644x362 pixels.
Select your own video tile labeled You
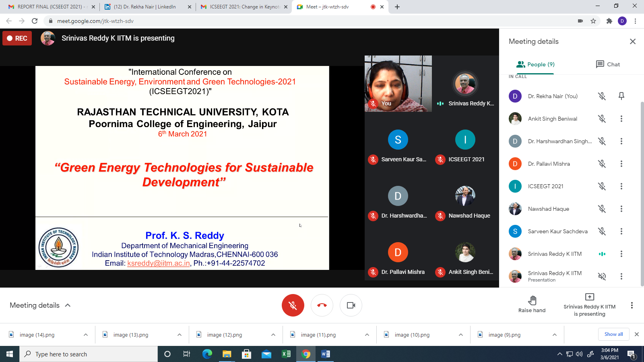pyautogui.click(x=398, y=84)
